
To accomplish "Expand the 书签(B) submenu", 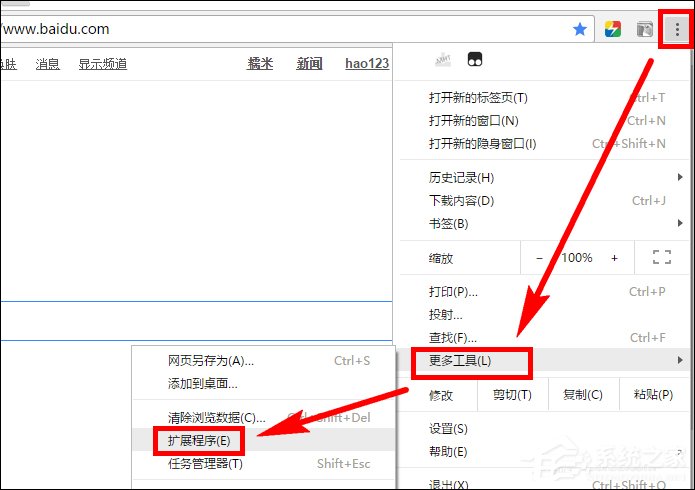I will pyautogui.click(x=546, y=223).
